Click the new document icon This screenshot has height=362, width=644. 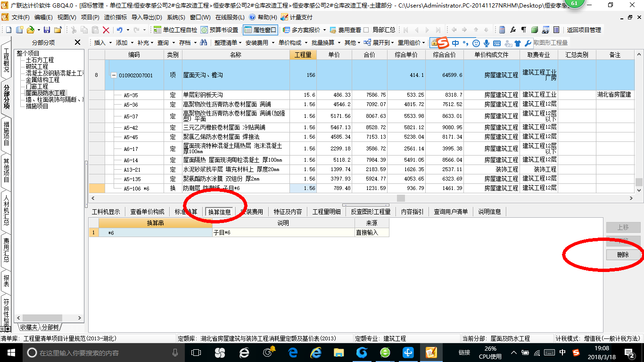(x=8, y=30)
